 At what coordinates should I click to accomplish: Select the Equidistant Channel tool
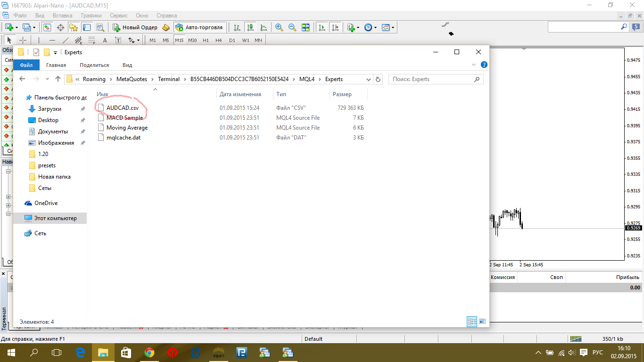click(79, 40)
